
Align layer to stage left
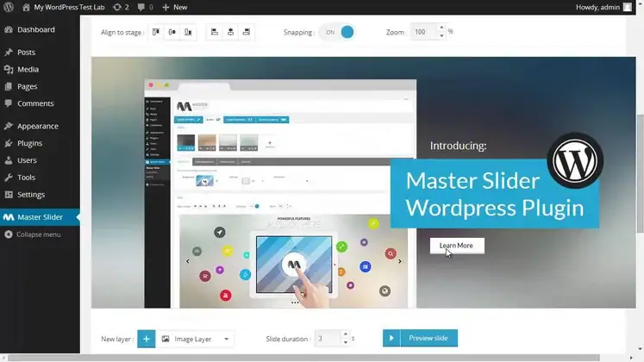215,32
